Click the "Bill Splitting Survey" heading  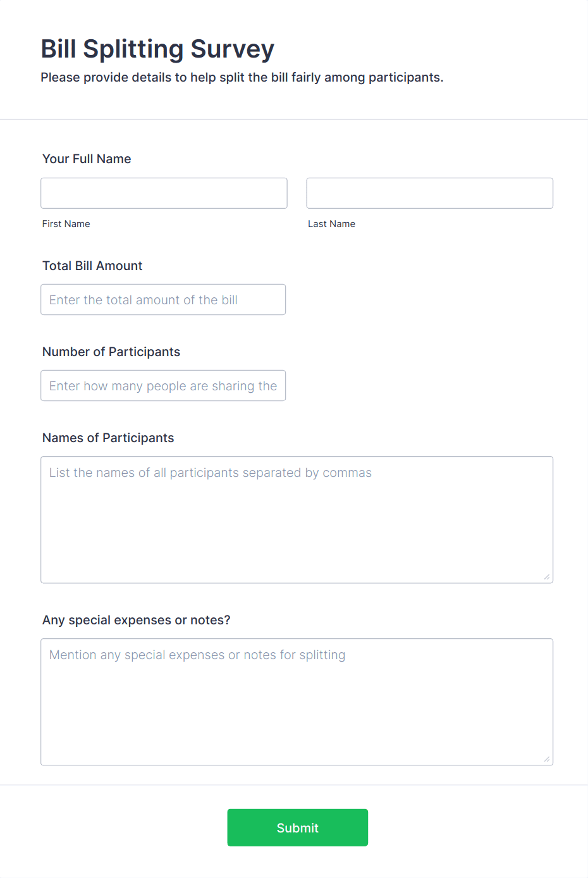pos(157,49)
